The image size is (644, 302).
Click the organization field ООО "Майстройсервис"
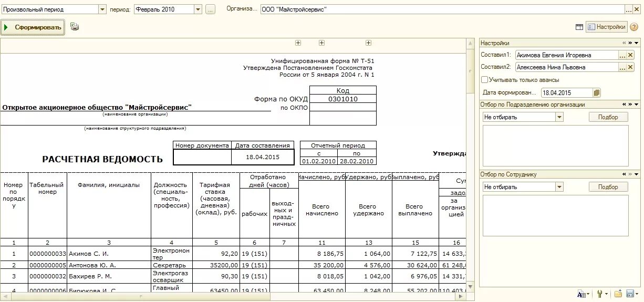coord(442,9)
